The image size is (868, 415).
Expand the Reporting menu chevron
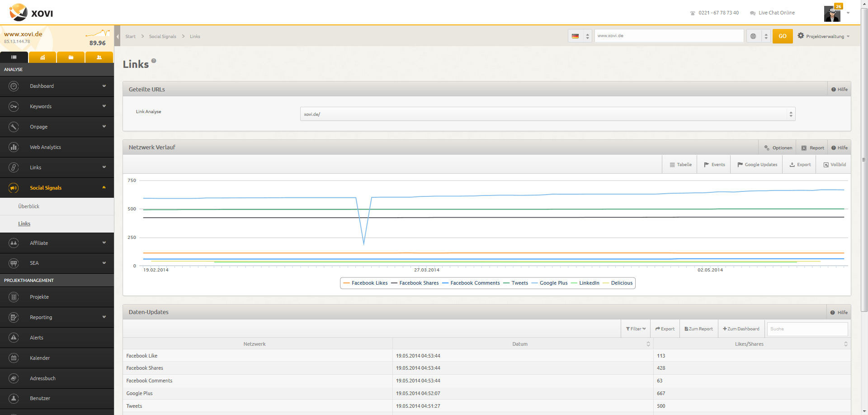pyautogui.click(x=104, y=317)
